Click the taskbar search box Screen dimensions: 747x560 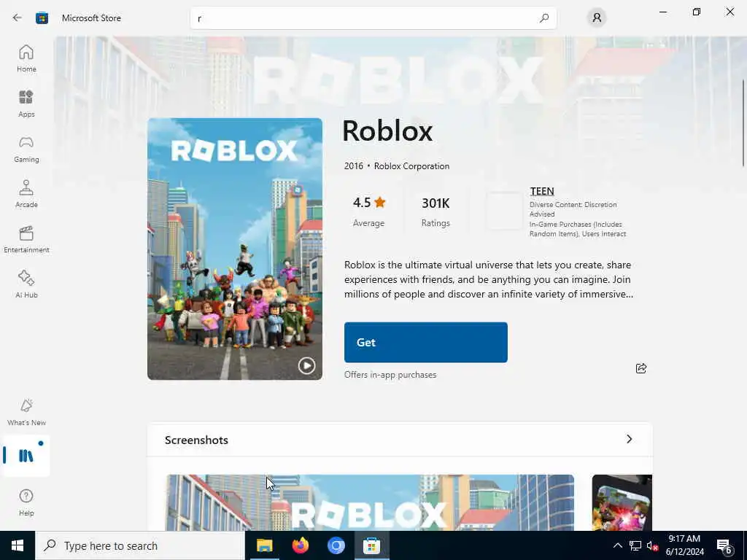pyautogui.click(x=140, y=545)
